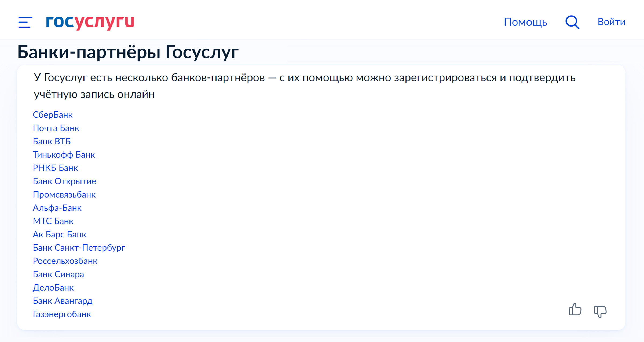644x342 pixels.
Task: Open the Почта Банк link
Action: point(56,128)
